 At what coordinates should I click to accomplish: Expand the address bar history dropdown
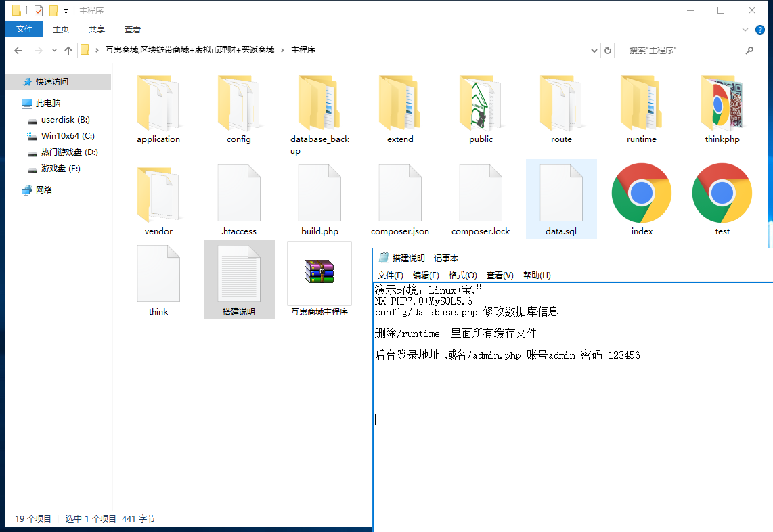pos(594,50)
